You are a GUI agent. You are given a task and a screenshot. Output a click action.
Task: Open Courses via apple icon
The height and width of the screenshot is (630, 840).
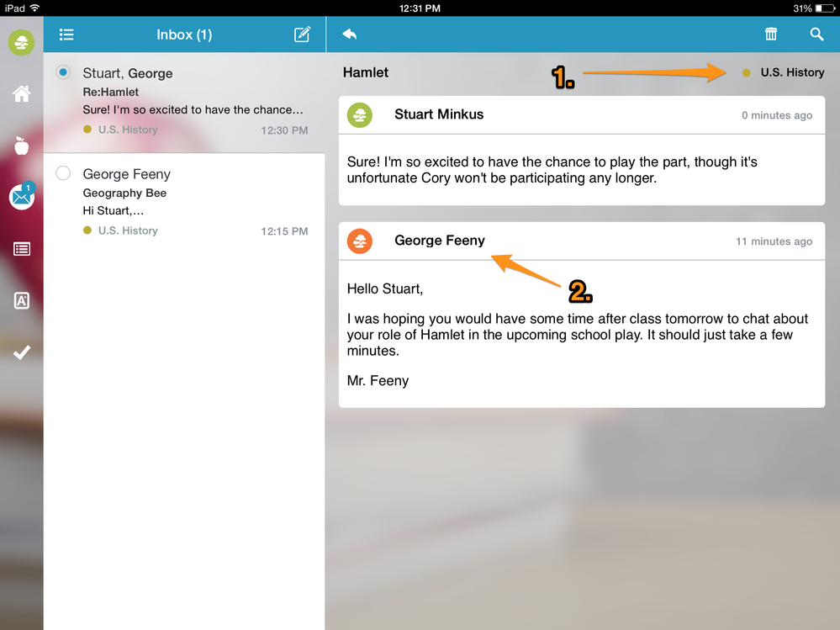click(21, 146)
